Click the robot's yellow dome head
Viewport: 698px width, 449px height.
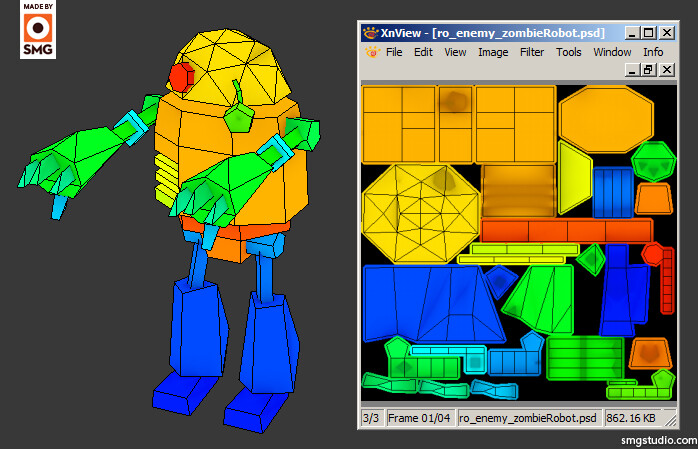point(231,67)
